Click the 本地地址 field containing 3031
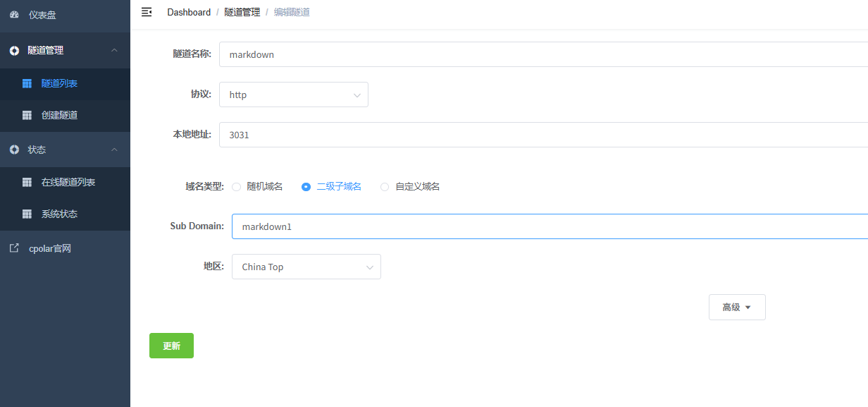 click(542, 135)
